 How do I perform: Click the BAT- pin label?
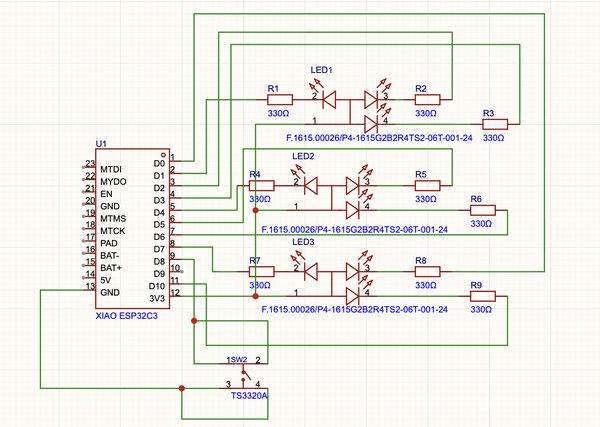coord(110,256)
